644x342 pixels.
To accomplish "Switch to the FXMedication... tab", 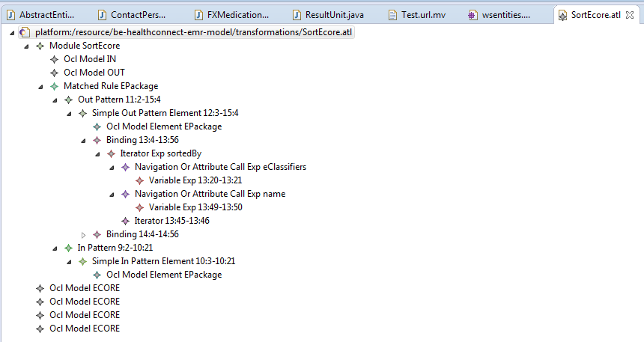I will 232,15.
